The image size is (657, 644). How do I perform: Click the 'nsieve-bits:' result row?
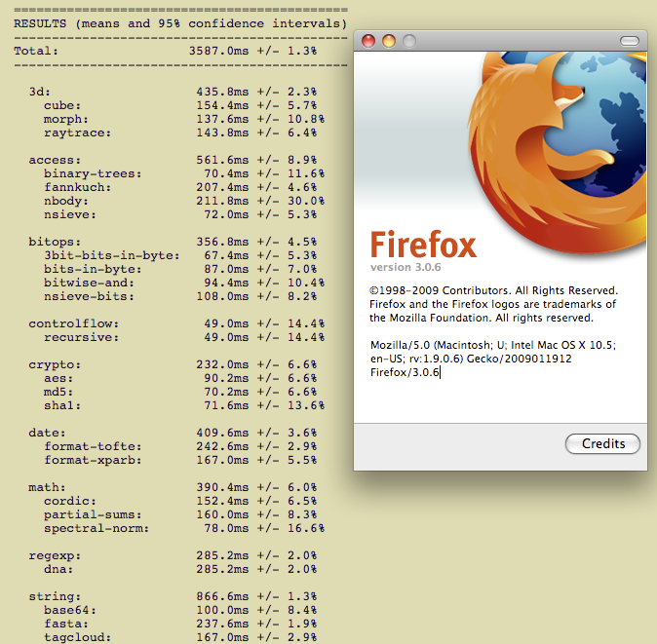pos(180,296)
